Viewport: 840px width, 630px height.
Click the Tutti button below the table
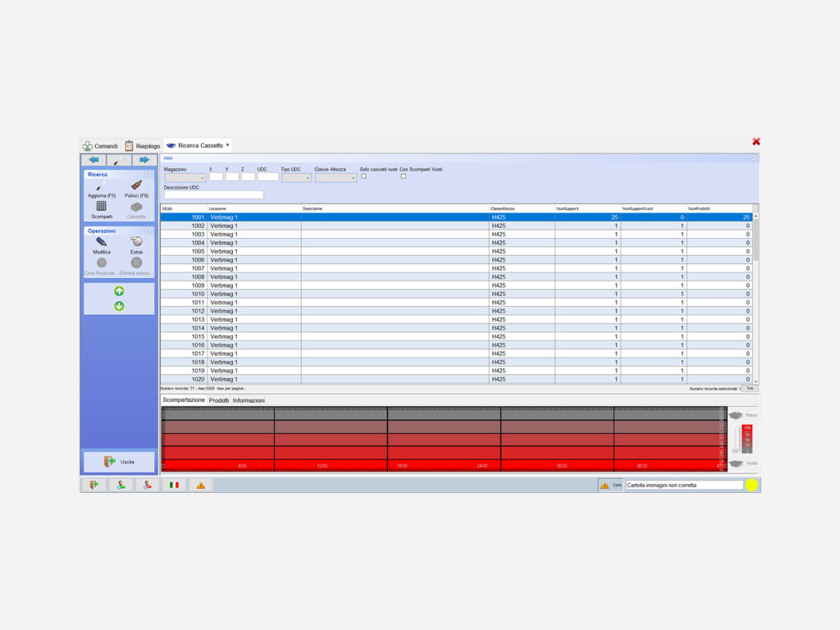(750, 388)
